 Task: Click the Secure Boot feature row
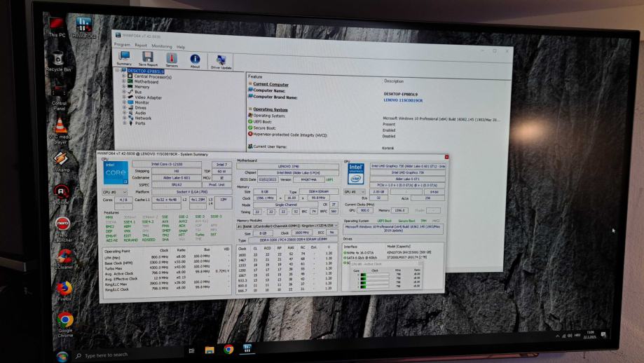click(x=264, y=128)
